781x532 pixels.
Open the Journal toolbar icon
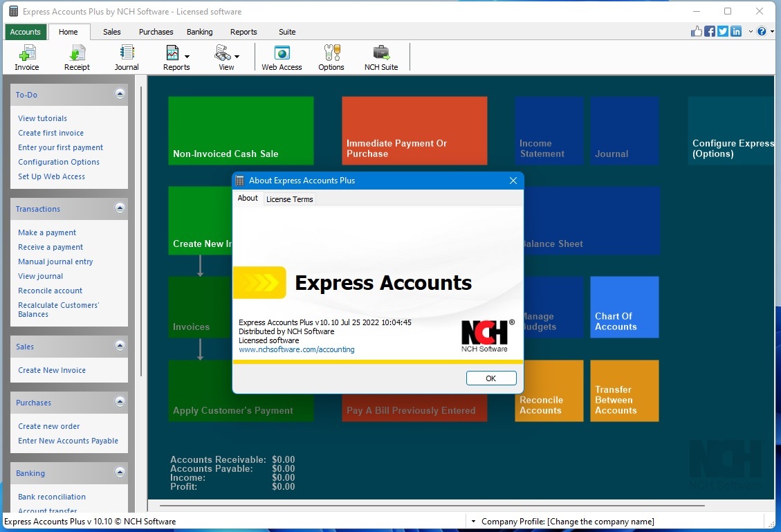127,57
